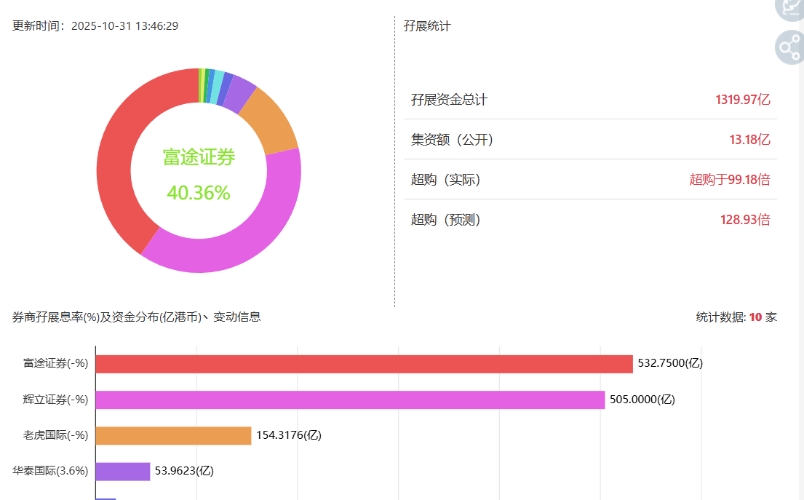Click the feather icon above the share button

coord(790,6)
